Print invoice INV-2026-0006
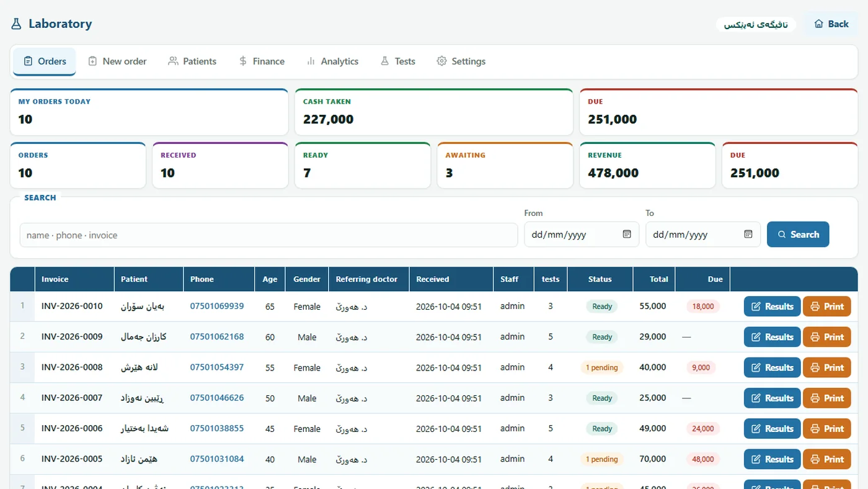The image size is (868, 489). coord(827,429)
